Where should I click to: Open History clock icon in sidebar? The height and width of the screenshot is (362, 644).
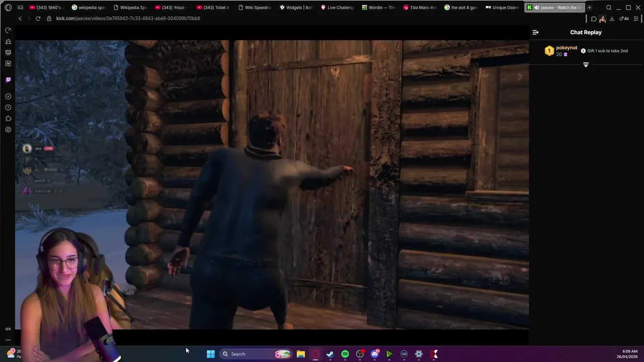8,108
